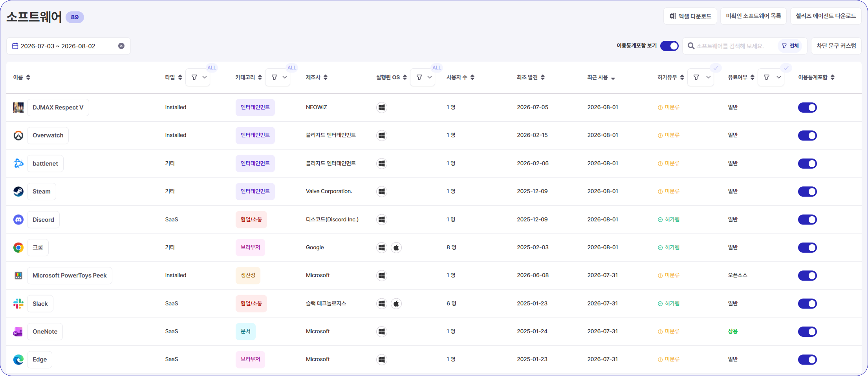
Task: Toggle usage stats for OneNote
Action: (808, 332)
